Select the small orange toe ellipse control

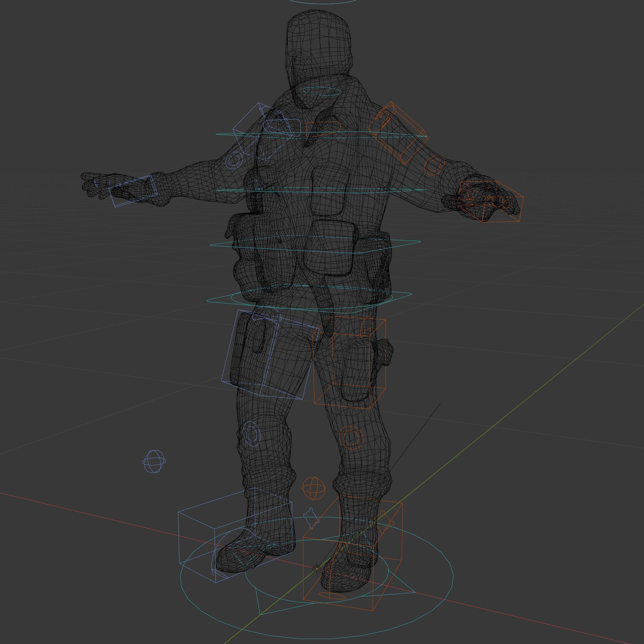click(x=332, y=595)
